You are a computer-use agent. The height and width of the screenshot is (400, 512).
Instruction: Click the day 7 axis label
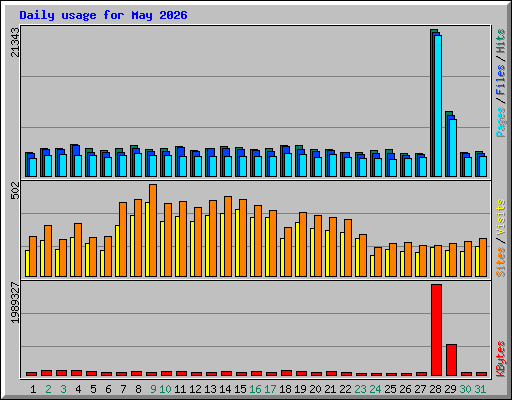click(123, 389)
